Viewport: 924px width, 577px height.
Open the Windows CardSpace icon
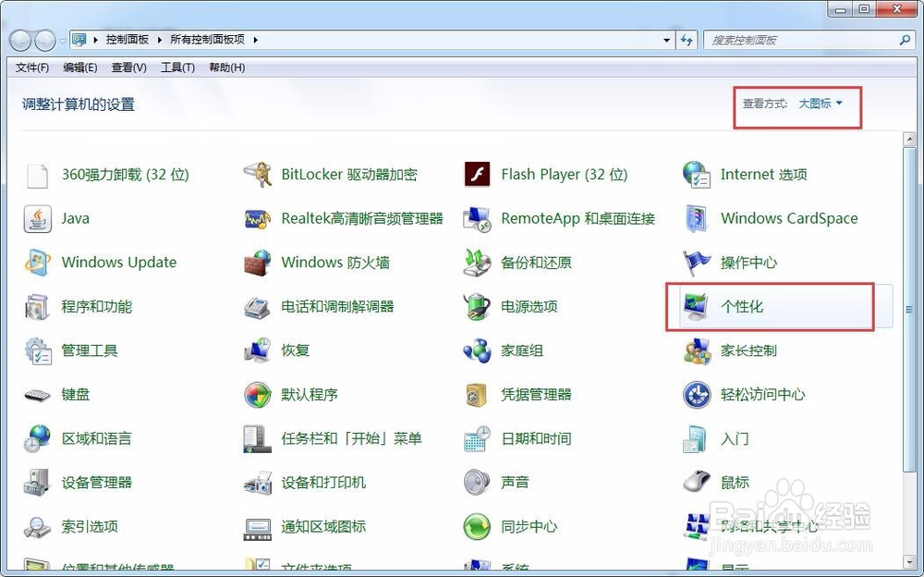(697, 219)
